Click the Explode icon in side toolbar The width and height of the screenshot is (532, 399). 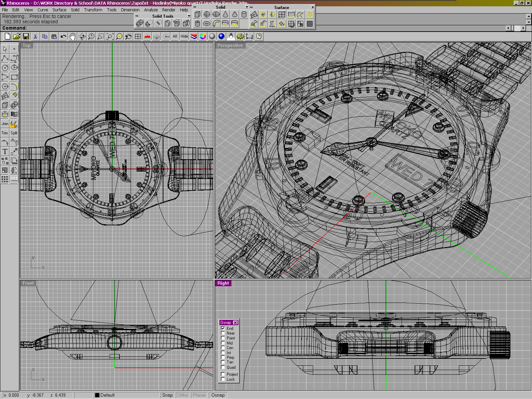[x=14, y=124]
